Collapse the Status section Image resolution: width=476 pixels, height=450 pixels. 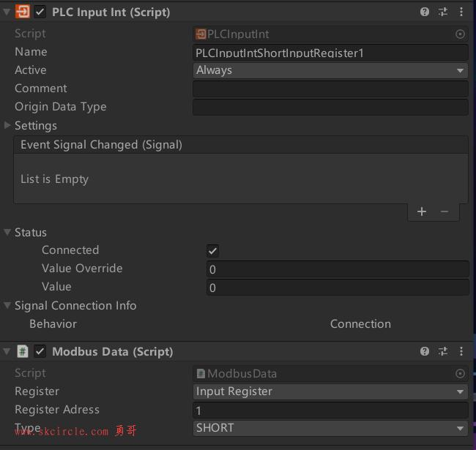click(x=7, y=232)
